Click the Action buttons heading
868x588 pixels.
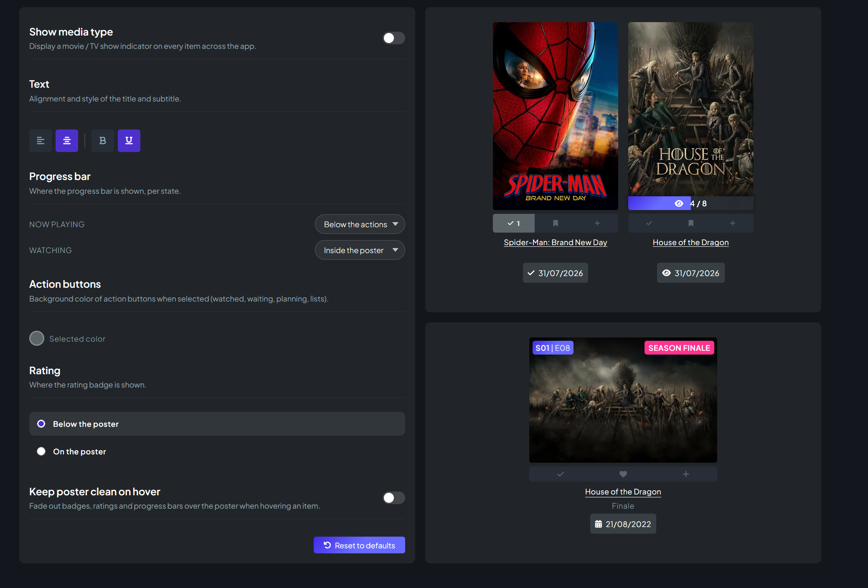coord(65,284)
